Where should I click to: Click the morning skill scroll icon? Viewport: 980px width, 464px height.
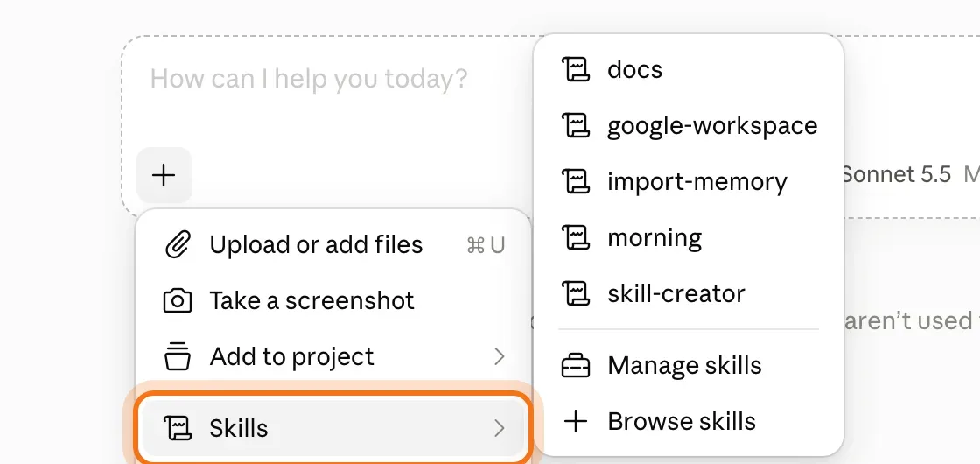[x=575, y=238]
